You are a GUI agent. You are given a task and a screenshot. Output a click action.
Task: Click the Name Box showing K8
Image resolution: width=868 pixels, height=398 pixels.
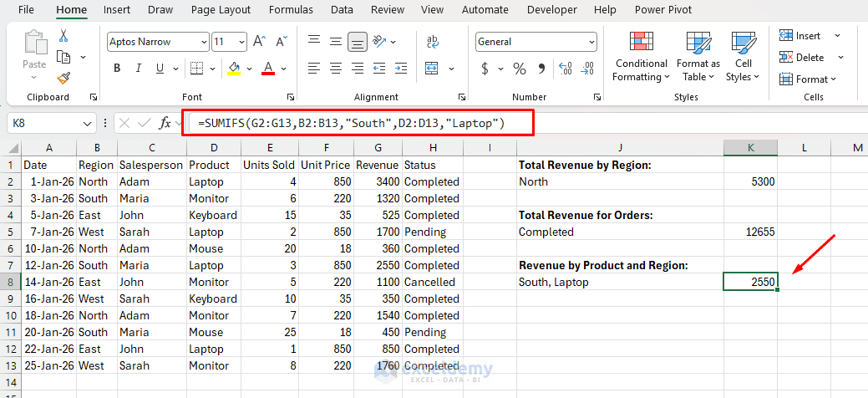[45, 123]
